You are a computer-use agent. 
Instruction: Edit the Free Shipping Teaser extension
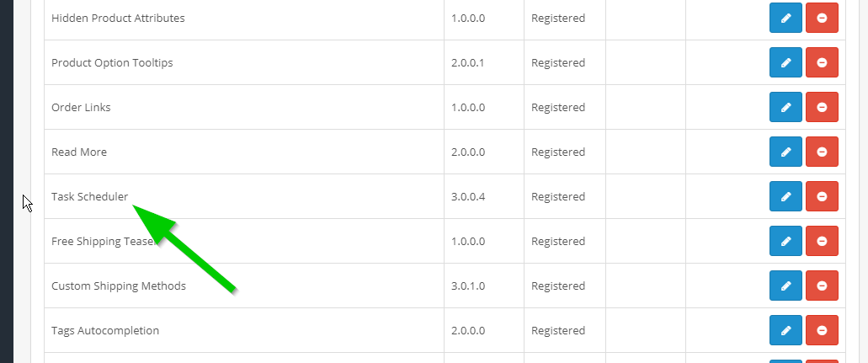click(785, 241)
